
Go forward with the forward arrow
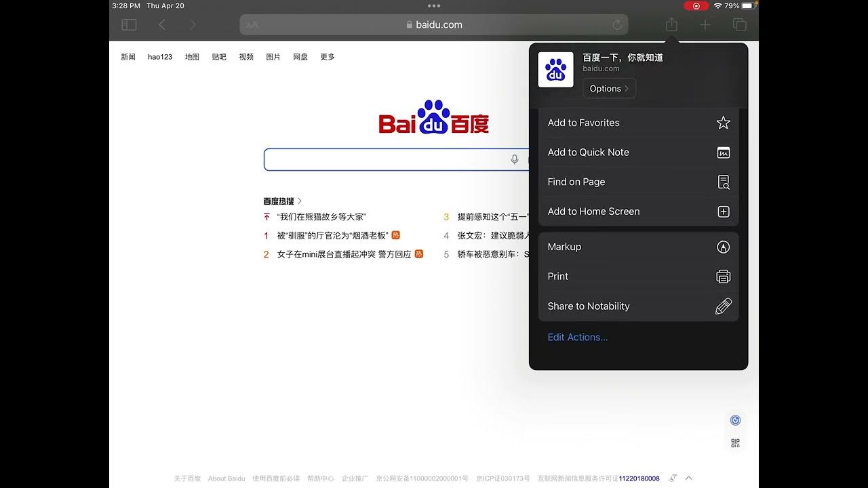coord(193,25)
